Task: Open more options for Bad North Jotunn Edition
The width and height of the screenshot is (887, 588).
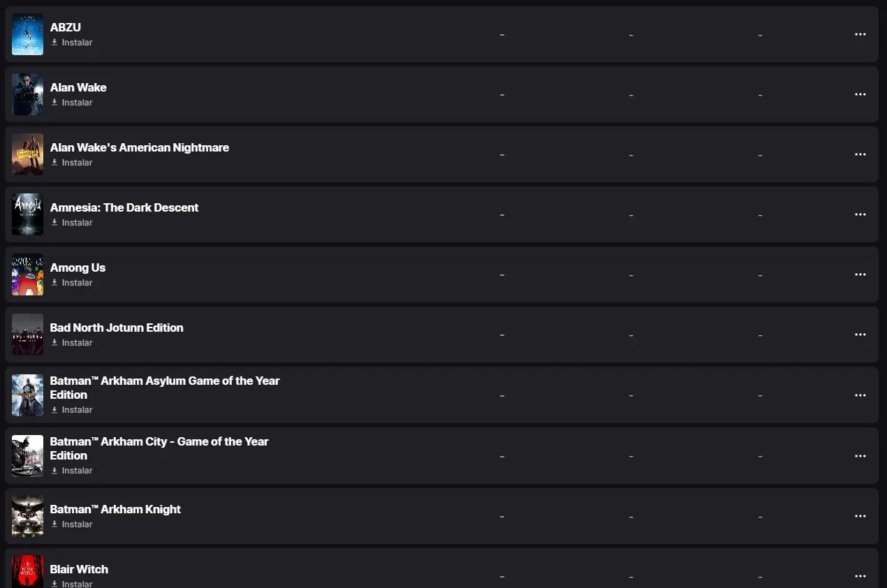Action: coord(860,335)
